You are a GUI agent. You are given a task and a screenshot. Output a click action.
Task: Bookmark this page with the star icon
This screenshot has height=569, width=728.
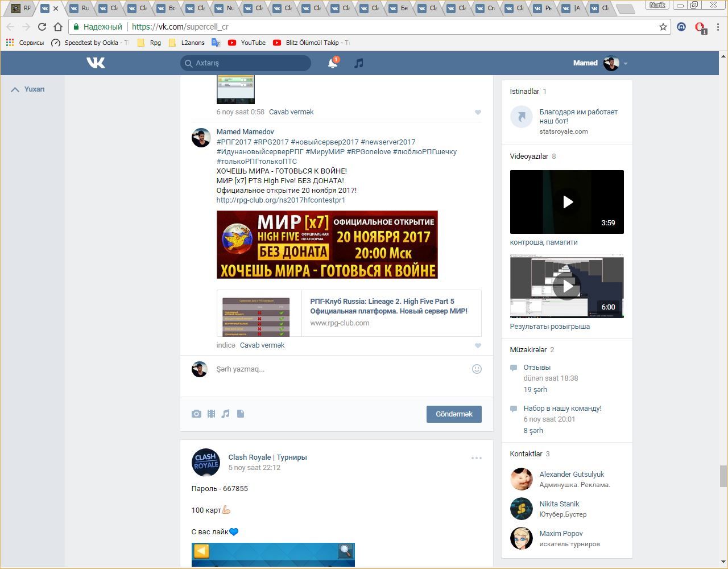click(663, 27)
